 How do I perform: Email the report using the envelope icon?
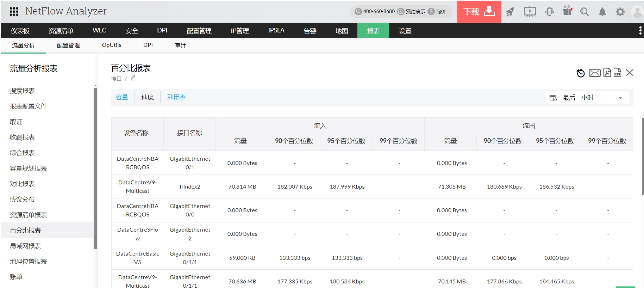point(595,73)
